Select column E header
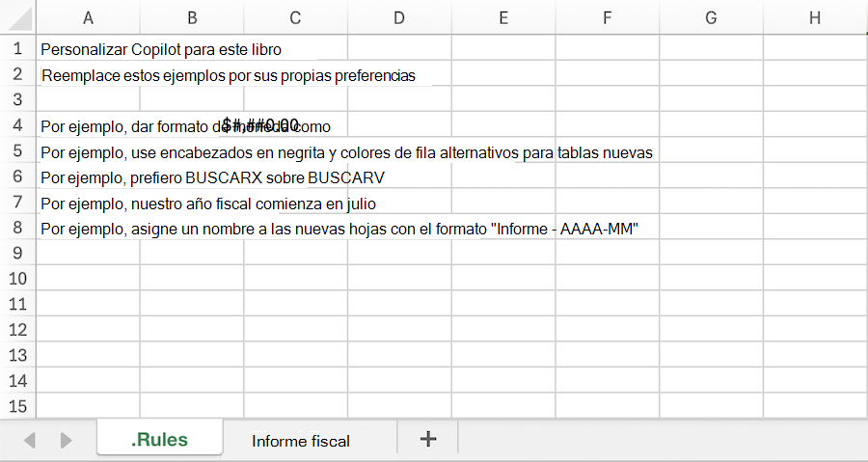The width and height of the screenshot is (868, 462). pos(503,17)
